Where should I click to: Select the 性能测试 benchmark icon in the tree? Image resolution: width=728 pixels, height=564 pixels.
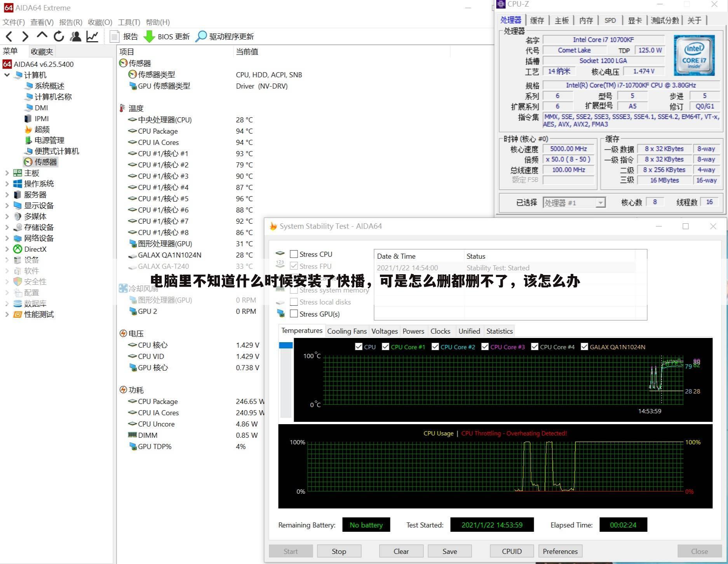pyautogui.click(x=17, y=314)
